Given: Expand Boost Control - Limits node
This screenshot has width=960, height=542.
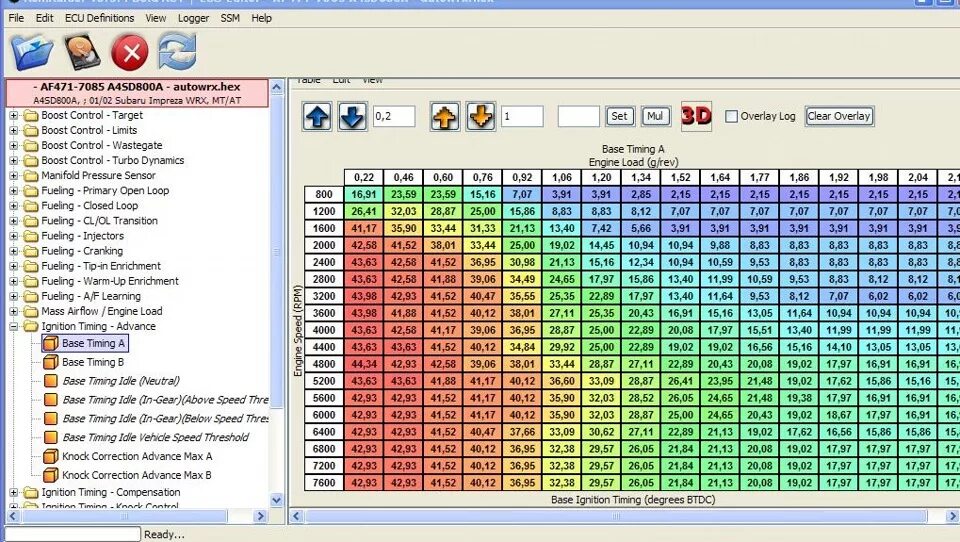Looking at the screenshot, I should pos(13,130).
